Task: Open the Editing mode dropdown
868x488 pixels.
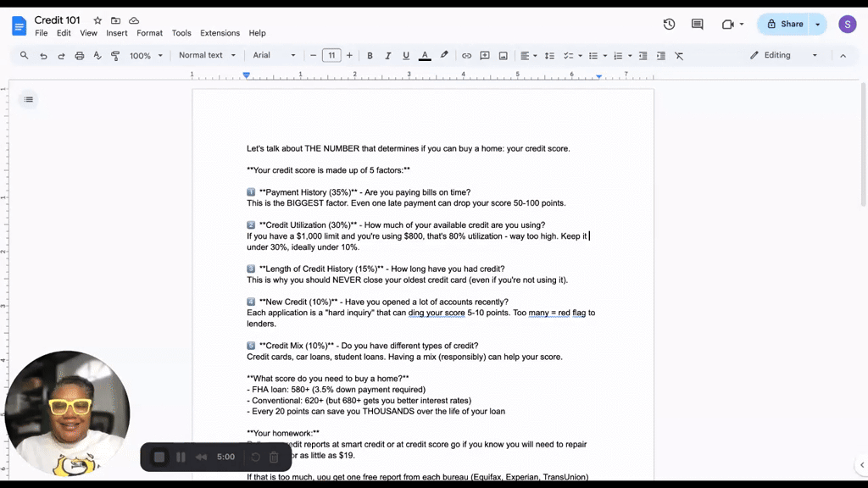Action: coord(783,55)
